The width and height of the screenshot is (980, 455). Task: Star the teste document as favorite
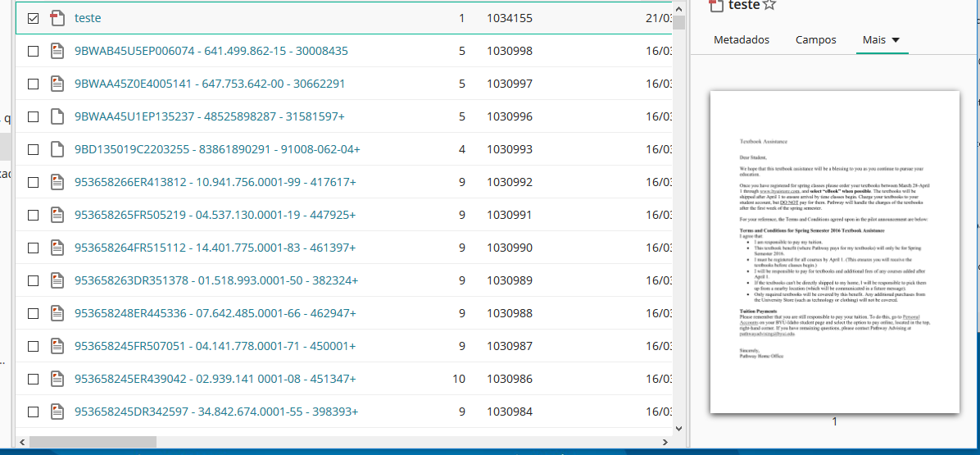click(x=769, y=5)
